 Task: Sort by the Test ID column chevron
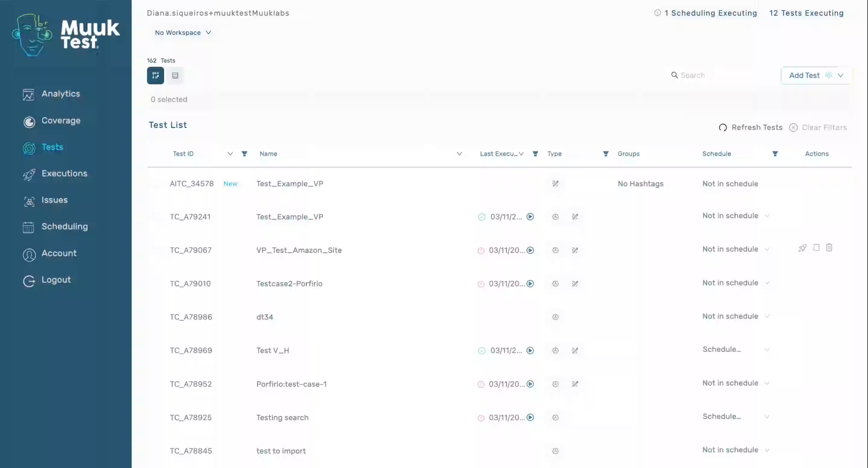(x=230, y=154)
